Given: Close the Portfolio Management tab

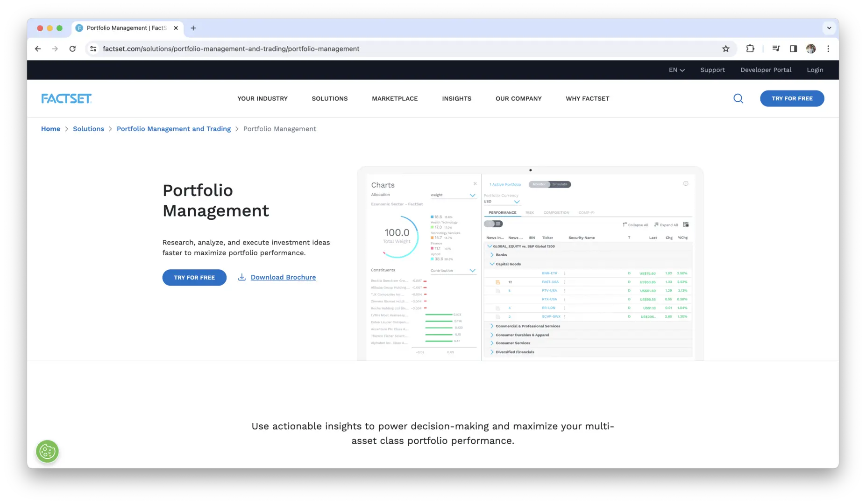Looking at the screenshot, I should coord(176,28).
